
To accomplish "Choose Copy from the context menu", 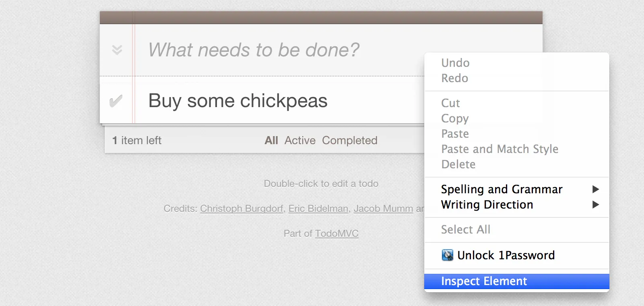I will [455, 118].
